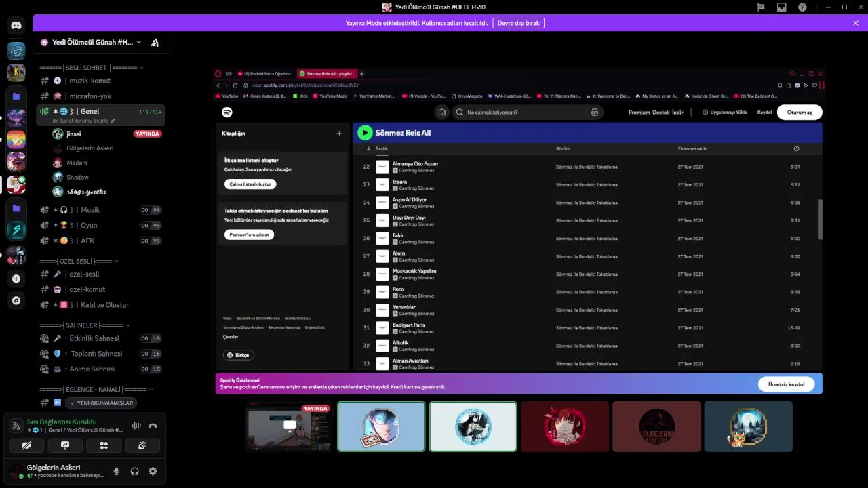This screenshot has width=868, height=488.
Task: Collapse the EGLENCE - KANALI category
Action: (x=96, y=390)
